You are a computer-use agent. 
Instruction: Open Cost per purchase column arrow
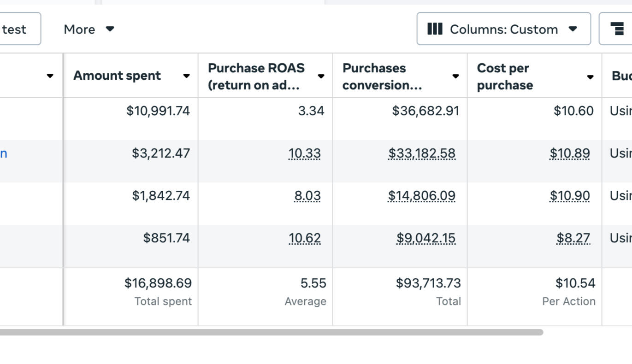pyautogui.click(x=590, y=77)
